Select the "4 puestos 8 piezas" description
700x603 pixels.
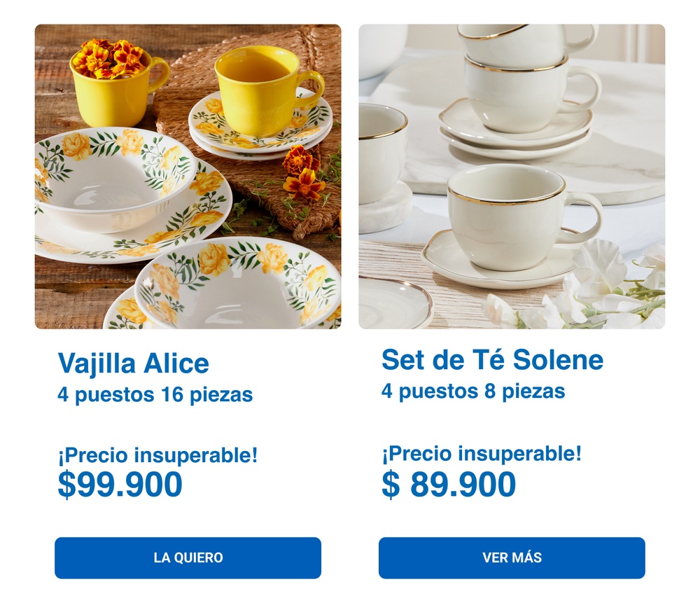(x=472, y=391)
